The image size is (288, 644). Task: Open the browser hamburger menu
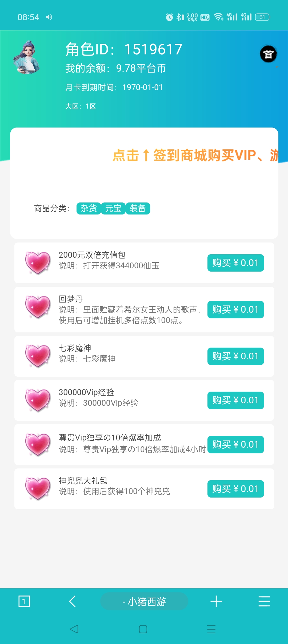[264, 601]
